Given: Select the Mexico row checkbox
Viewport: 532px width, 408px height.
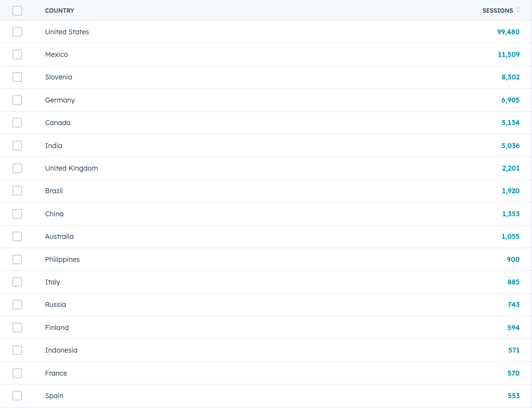Looking at the screenshot, I should pyautogui.click(x=17, y=54).
